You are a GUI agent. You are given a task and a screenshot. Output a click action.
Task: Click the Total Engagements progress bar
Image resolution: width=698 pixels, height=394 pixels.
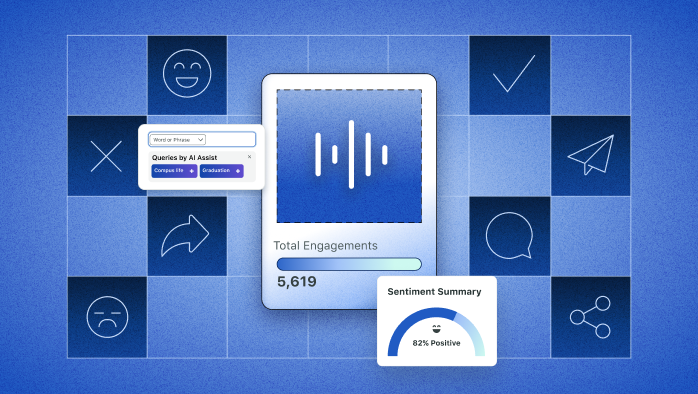[x=349, y=264]
